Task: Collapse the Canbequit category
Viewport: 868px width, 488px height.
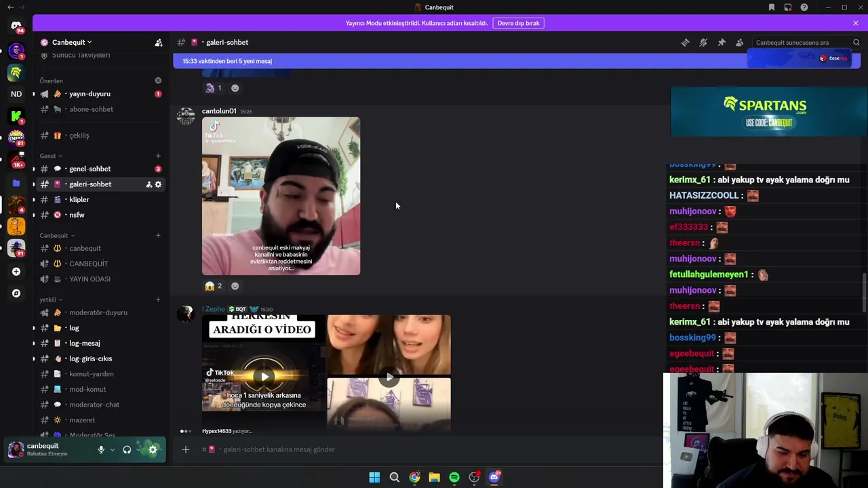Action: coord(57,235)
